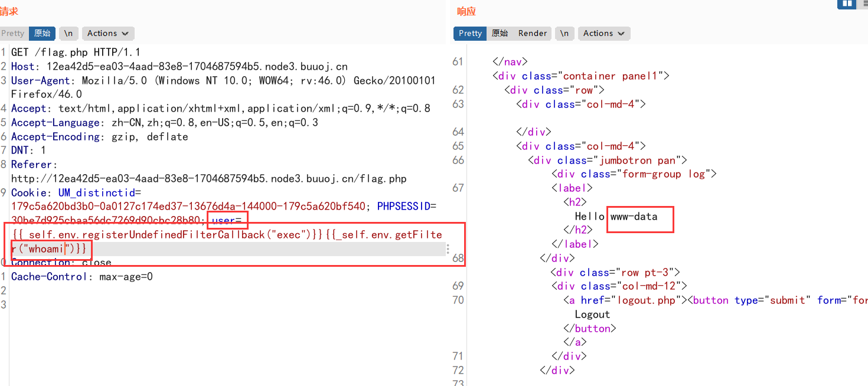The image size is (868, 386).
Task: Click the '<label>' opening tag
Action: (x=572, y=188)
